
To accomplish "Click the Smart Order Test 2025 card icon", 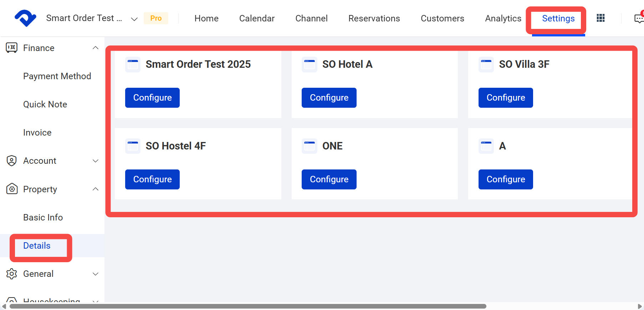I will tap(133, 65).
